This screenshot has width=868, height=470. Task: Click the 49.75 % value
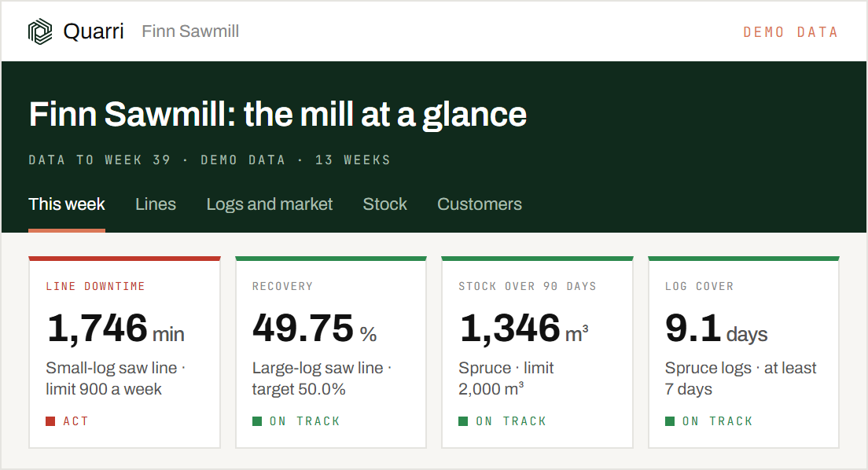click(x=314, y=329)
